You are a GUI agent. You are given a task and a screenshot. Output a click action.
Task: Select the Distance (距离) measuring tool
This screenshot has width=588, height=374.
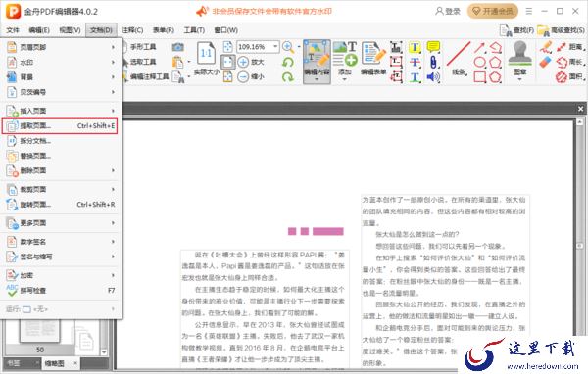(570, 47)
